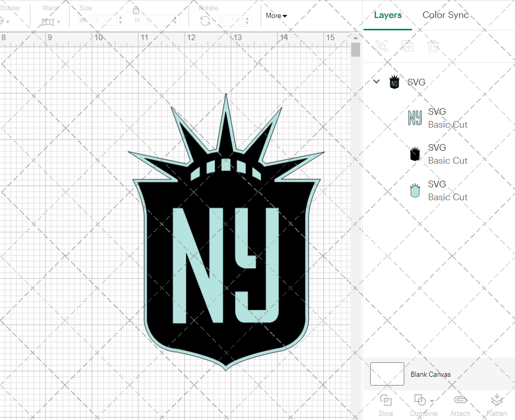Viewport: 515px width, 420px height.
Task: Open the More dropdown menu
Action: coord(276,16)
